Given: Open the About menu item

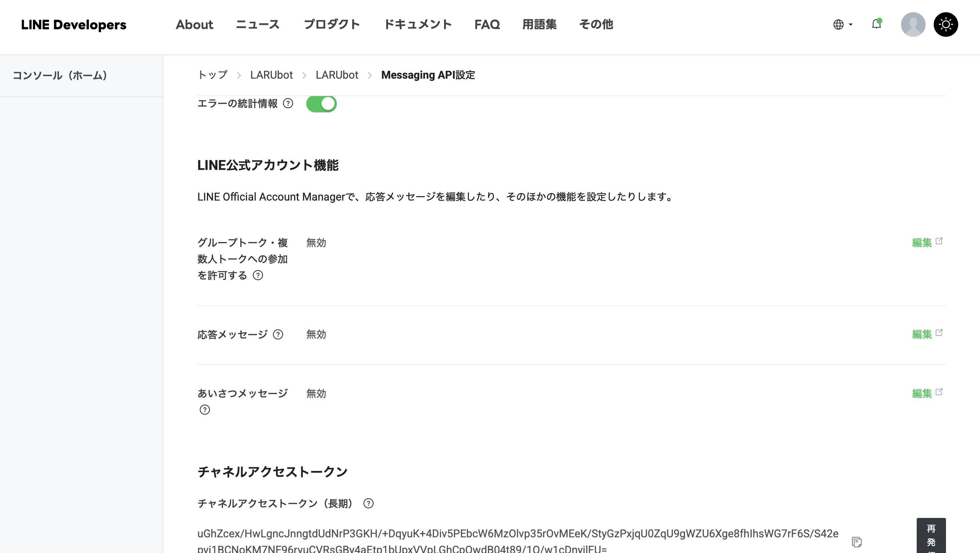Looking at the screenshot, I should click(x=194, y=25).
